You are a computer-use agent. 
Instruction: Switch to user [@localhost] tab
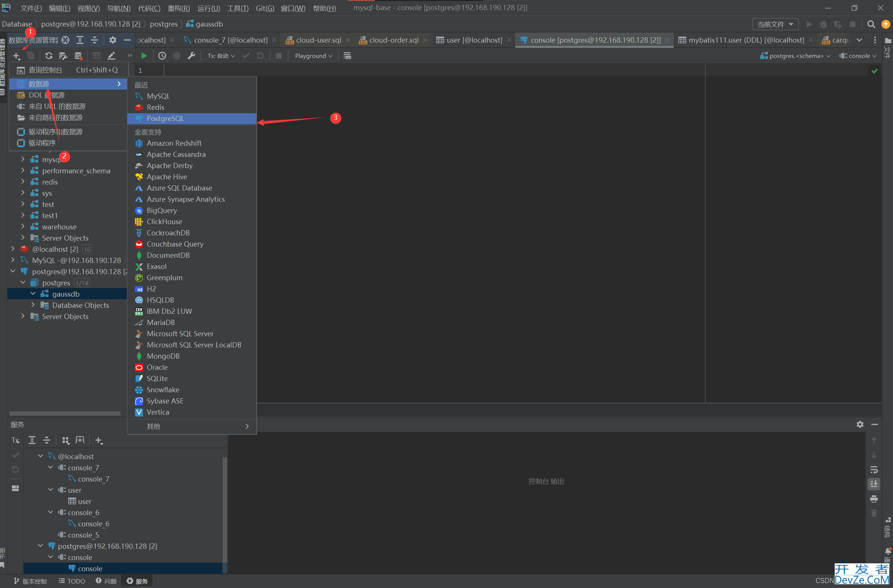pyautogui.click(x=474, y=40)
